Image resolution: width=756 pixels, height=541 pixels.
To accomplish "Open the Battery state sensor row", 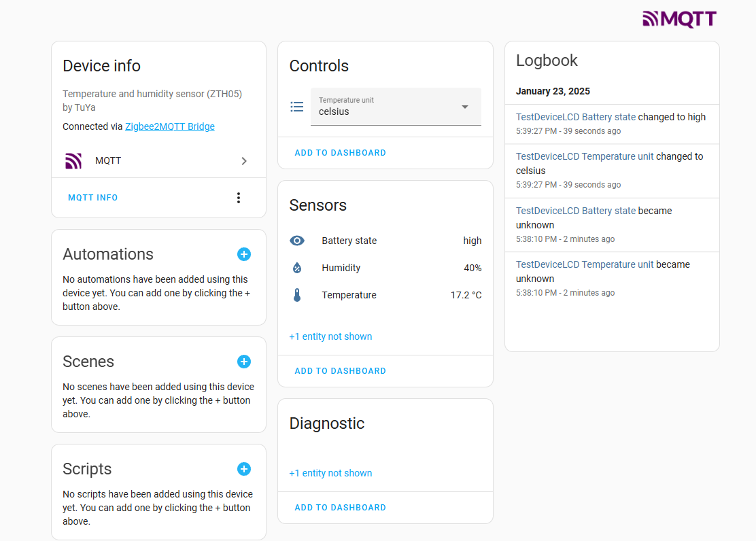I will (385, 241).
